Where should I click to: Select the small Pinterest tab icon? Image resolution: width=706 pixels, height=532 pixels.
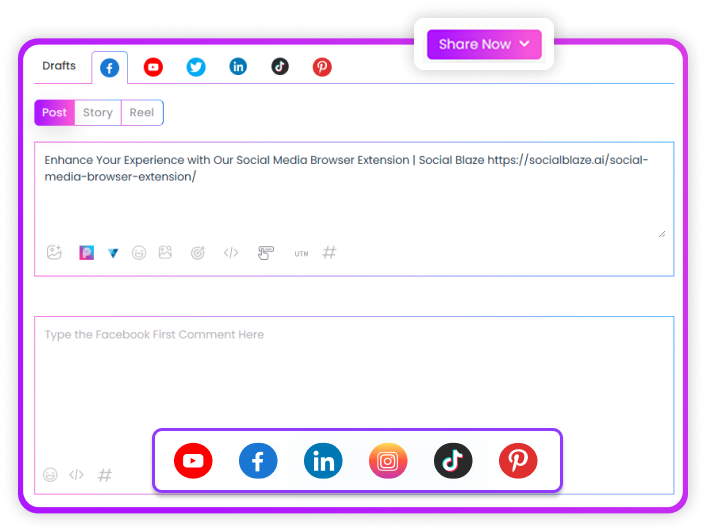click(x=322, y=67)
